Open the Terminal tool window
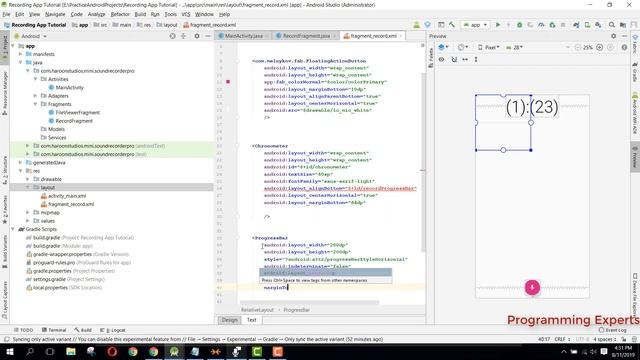Screen dimensions: 640x360 pyautogui.click(x=54, y=330)
